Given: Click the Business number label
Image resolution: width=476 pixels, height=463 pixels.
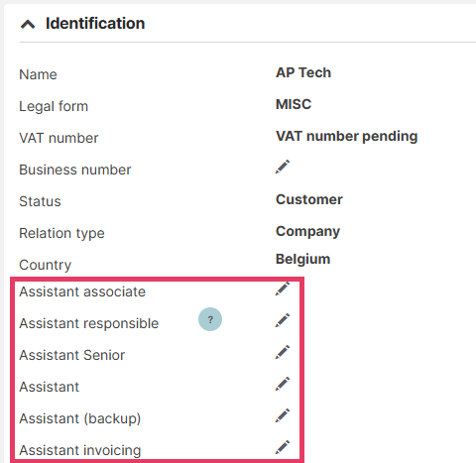Looking at the screenshot, I should 75,170.
